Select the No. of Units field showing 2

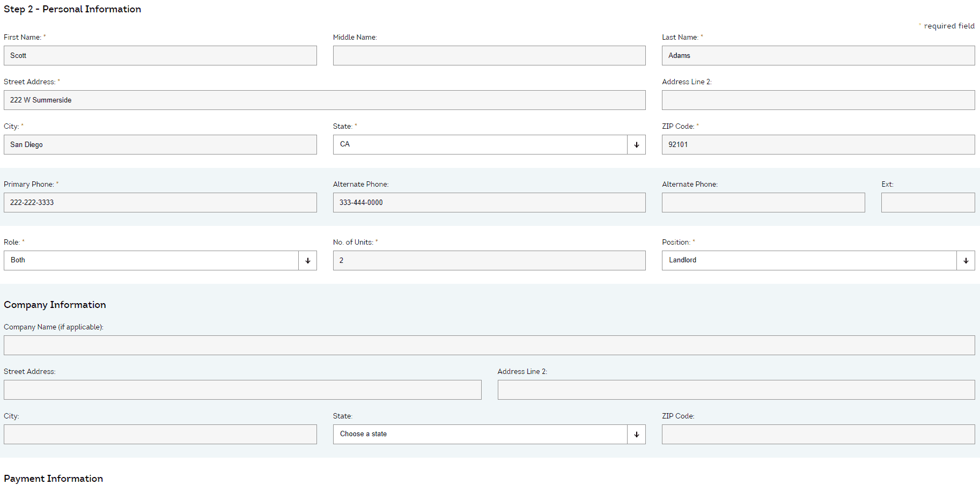coord(489,260)
